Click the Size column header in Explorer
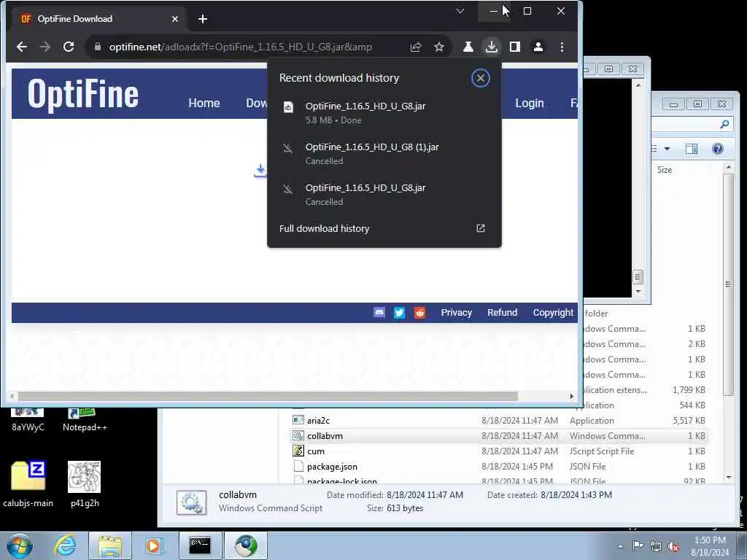Viewport: 747px width, 560px height. pyautogui.click(x=665, y=170)
